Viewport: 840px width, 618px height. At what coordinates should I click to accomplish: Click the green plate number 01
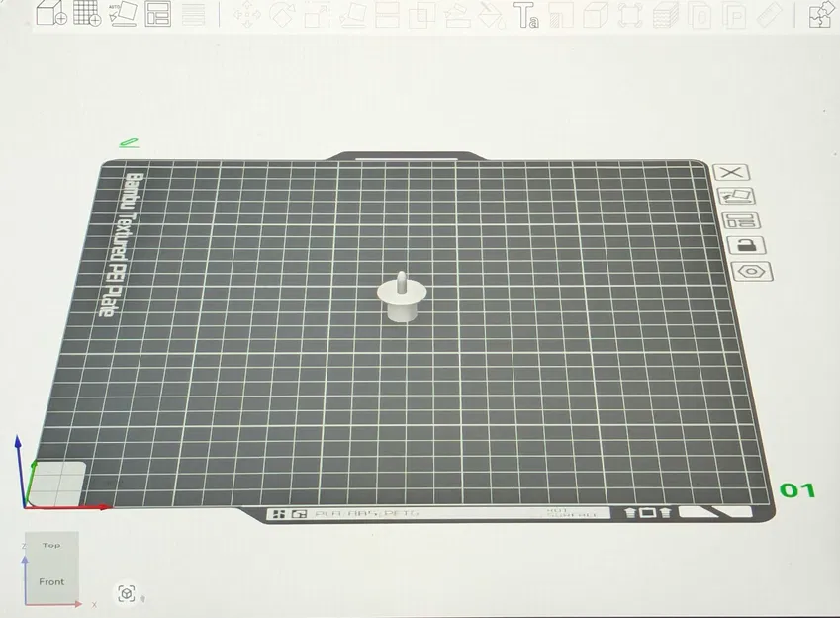(797, 490)
